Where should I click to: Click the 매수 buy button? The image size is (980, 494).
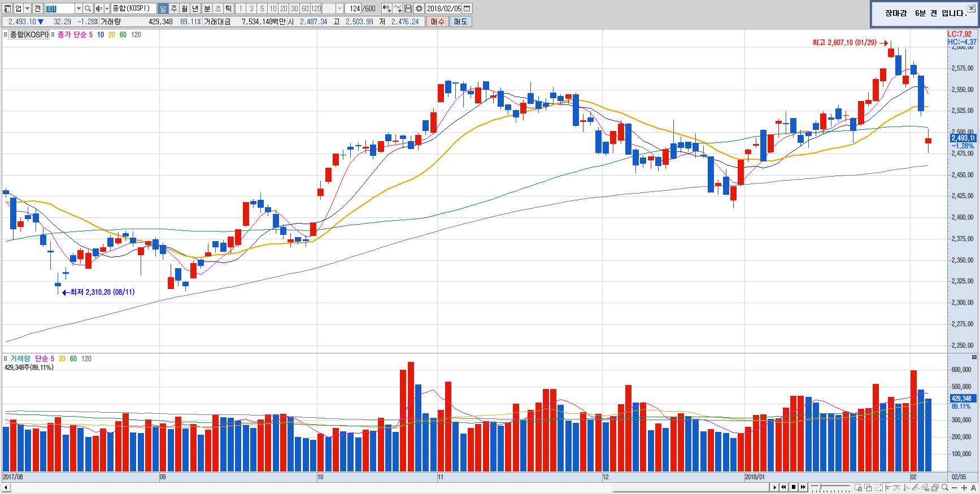pyautogui.click(x=437, y=21)
